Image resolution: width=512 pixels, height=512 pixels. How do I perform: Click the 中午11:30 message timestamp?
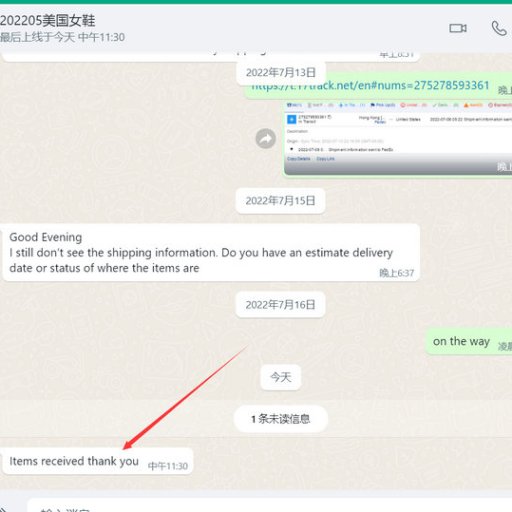pos(168,466)
